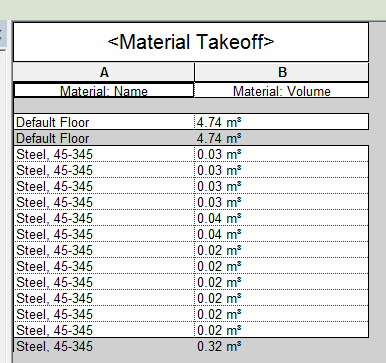Select the second 0.04 m³ volume cell
Image resolution: width=386 pixels, height=363 pixels.
coord(282,234)
